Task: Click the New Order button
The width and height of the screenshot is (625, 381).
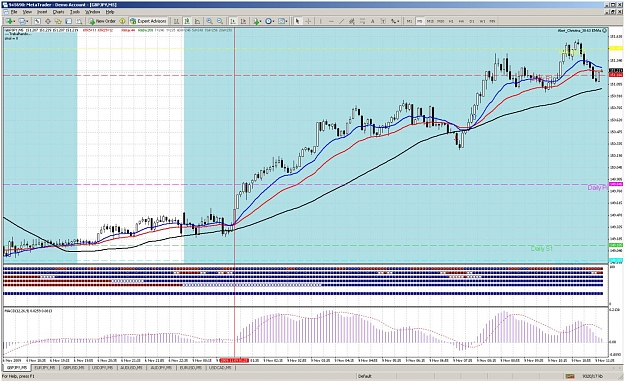Action: pyautogui.click(x=102, y=21)
